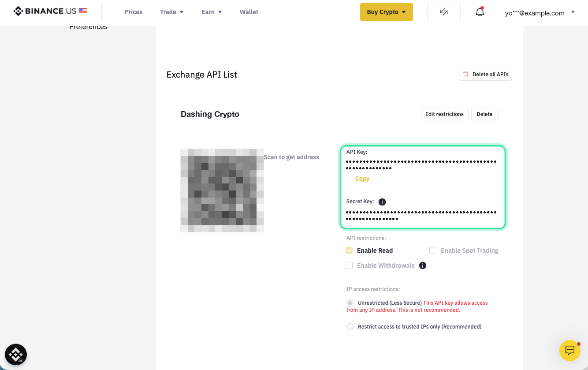Screen dimensions: 588x370
Task: Click Delete all APIs button
Action: click(x=485, y=75)
